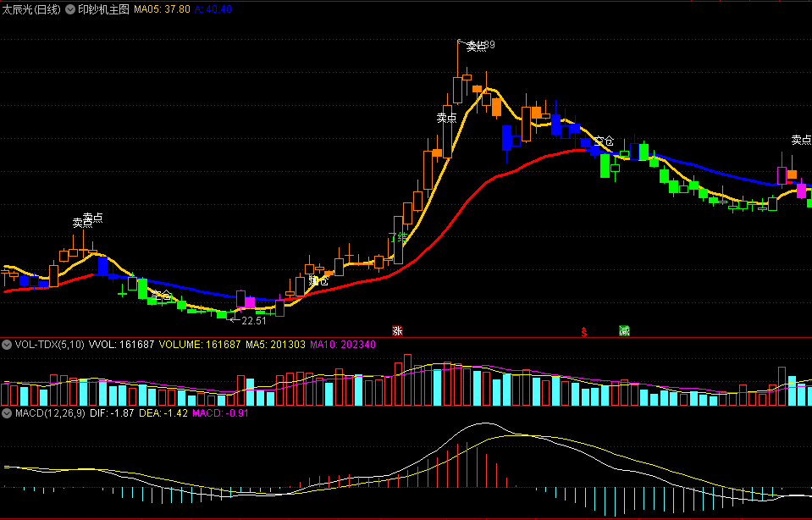Click the magenta MACD: -0.91 reading
This screenshot has width=812, height=520.
(x=221, y=413)
